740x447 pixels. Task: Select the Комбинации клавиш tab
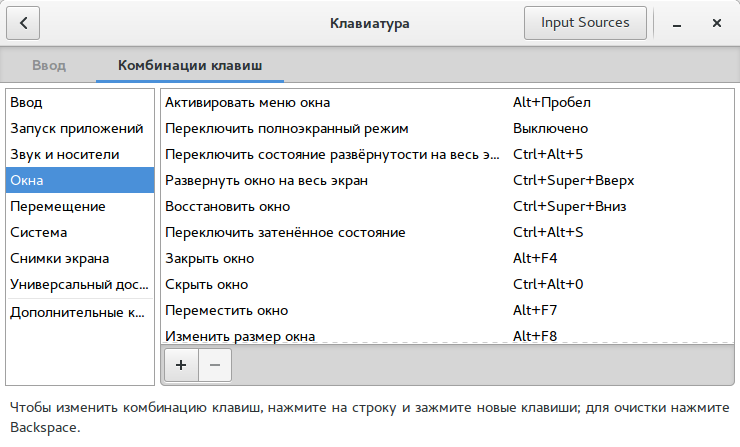pyautogui.click(x=190, y=65)
